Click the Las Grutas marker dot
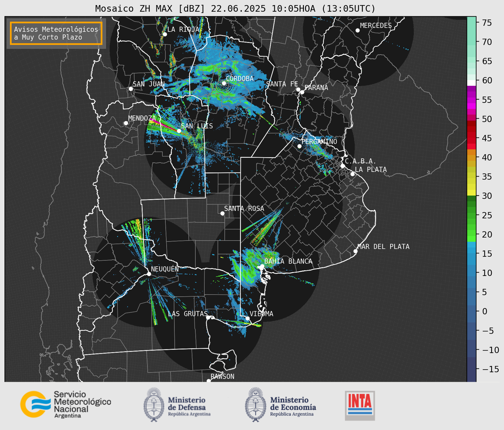Screen dimensions: 504x430 coord(208,318)
